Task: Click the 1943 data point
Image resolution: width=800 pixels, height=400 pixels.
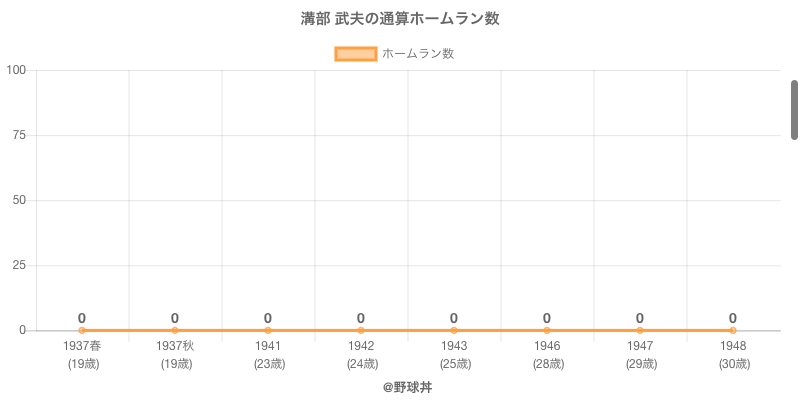Action: click(x=454, y=330)
